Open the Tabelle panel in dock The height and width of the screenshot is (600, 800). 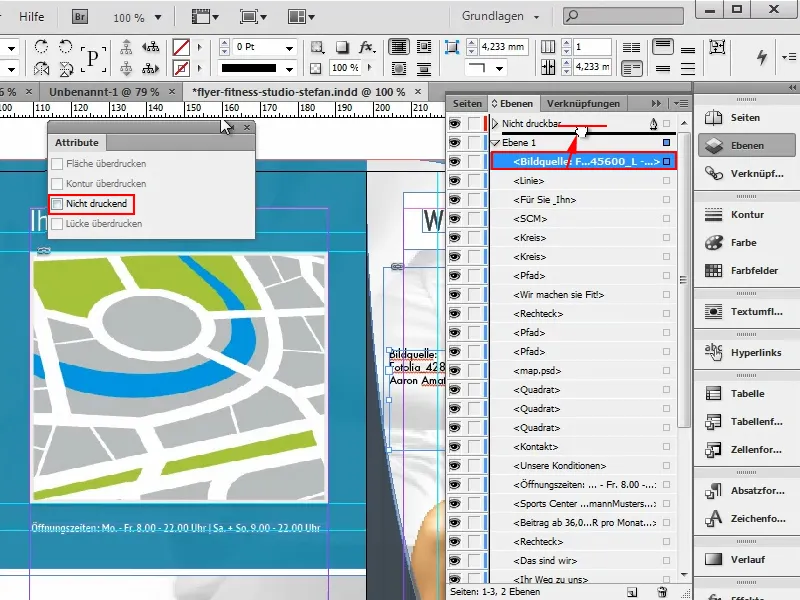[745, 393]
